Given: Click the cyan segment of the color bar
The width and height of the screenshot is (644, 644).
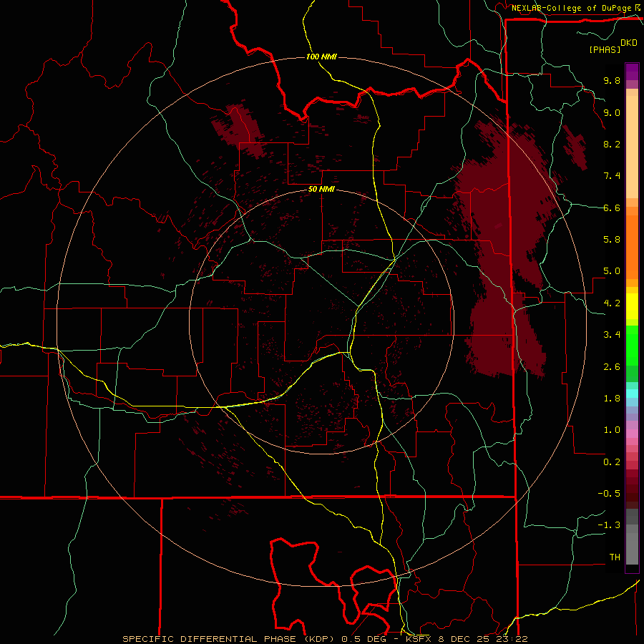Looking at the screenshot, I should pos(632,393).
